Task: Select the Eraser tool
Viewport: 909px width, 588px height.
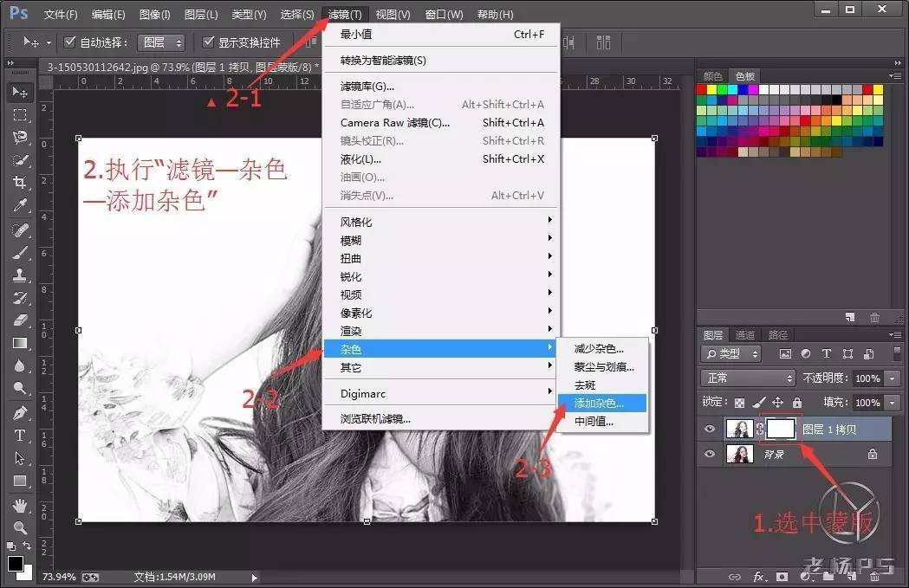Action: coord(20,320)
